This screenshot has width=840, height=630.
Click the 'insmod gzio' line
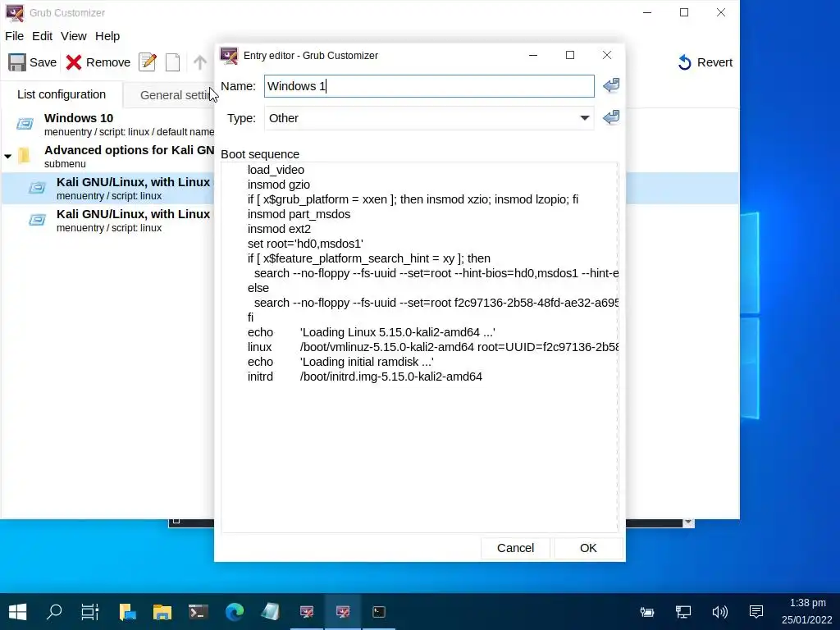(279, 185)
